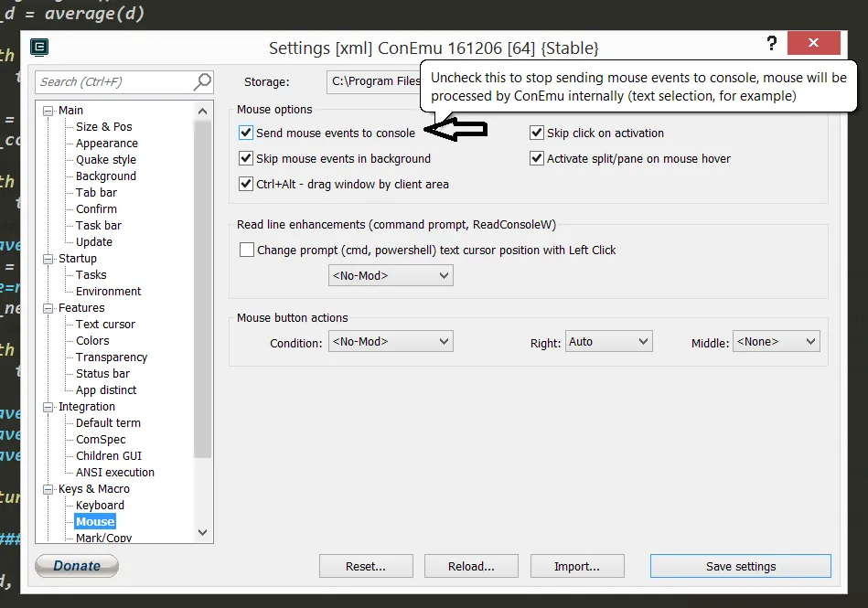Select the Main tree label

point(70,110)
